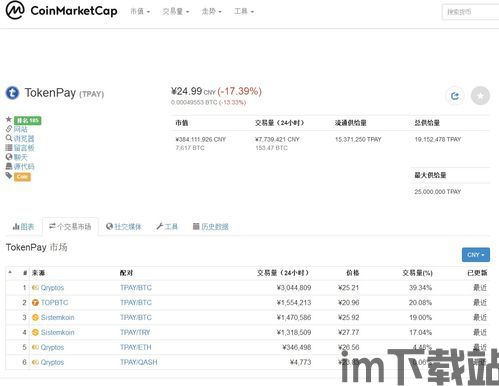Select the ¥24.99 price value
This screenshot has width=499, height=386.
[x=187, y=91]
